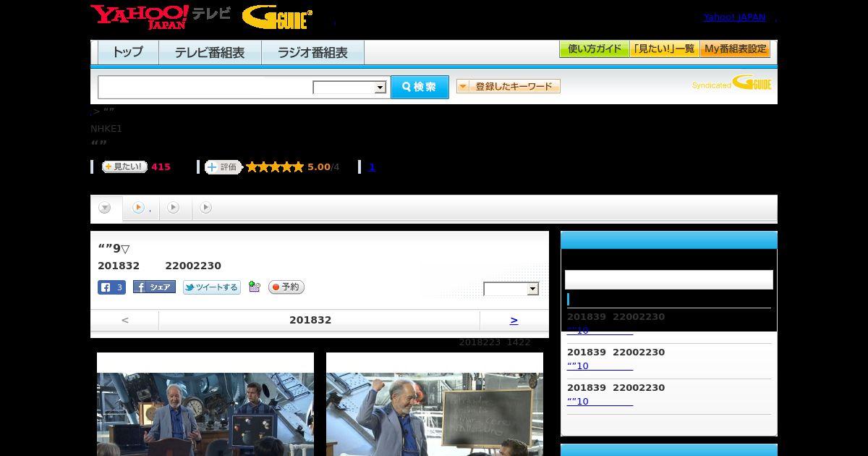Click the NHKE1 channel label
The image size is (868, 456).
(x=106, y=129)
